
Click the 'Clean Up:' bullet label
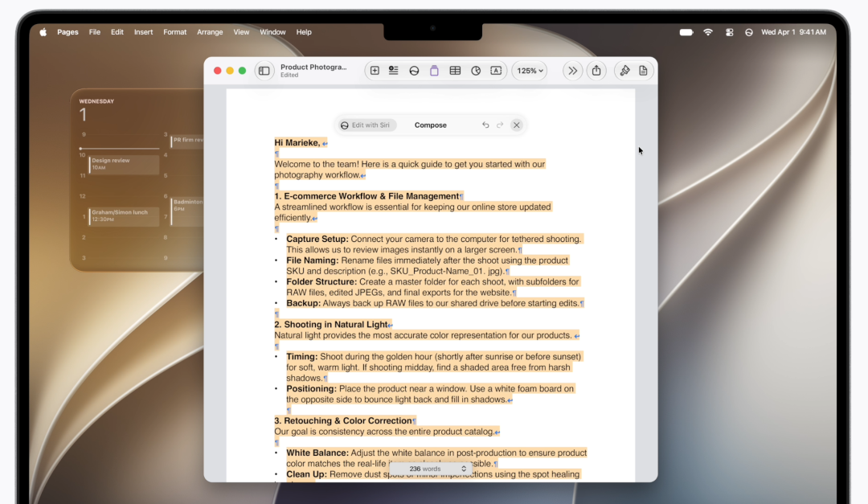[x=307, y=474]
